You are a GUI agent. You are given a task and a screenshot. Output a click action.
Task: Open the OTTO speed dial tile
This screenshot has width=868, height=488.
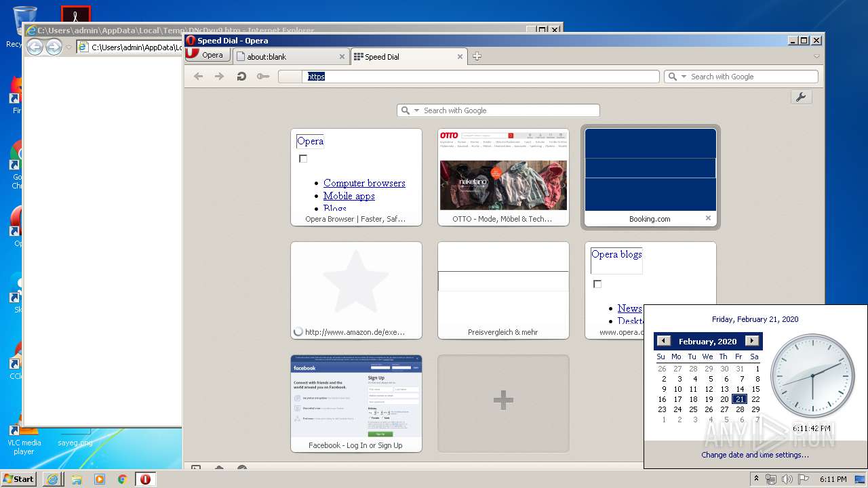[503, 177]
